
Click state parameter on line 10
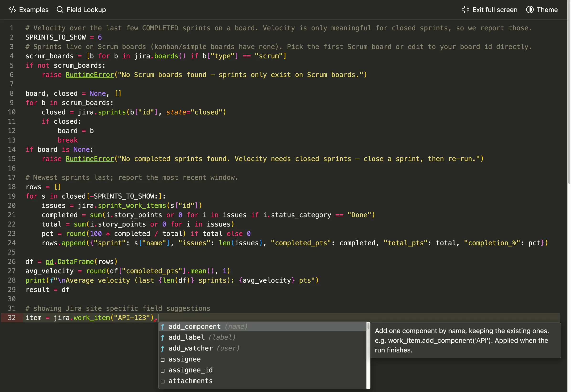176,112
